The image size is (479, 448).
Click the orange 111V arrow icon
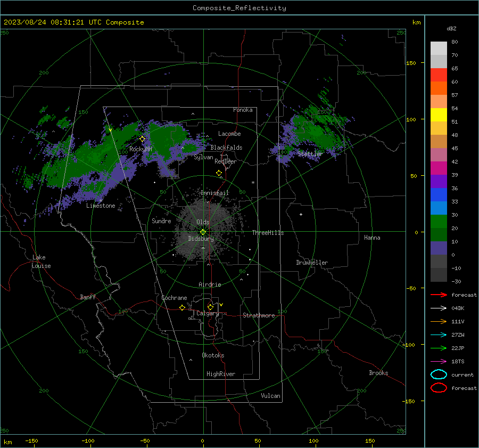click(439, 321)
